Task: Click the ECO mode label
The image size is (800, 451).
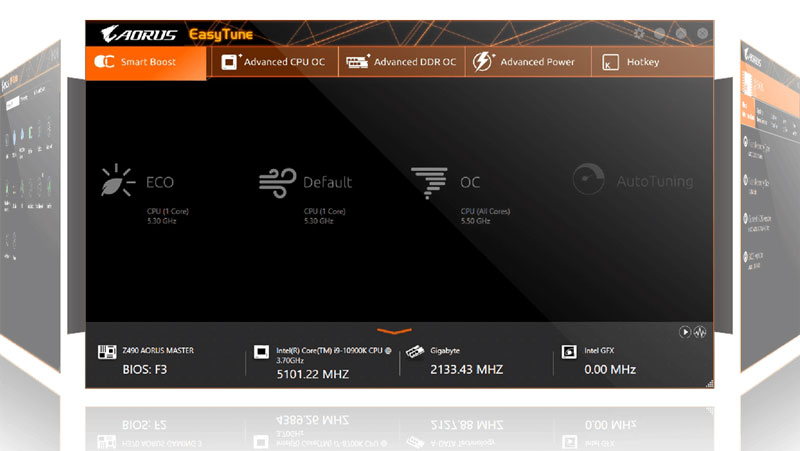Action: [x=160, y=182]
